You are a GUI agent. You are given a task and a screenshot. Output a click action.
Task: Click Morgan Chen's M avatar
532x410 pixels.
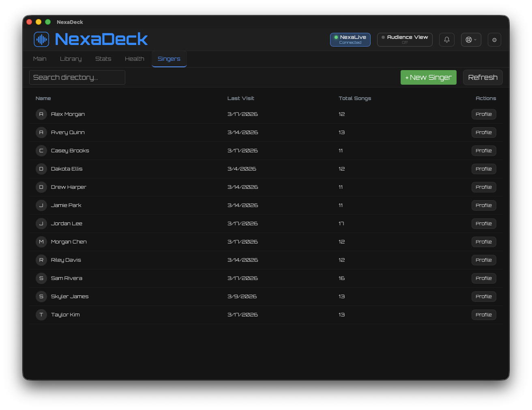41,242
